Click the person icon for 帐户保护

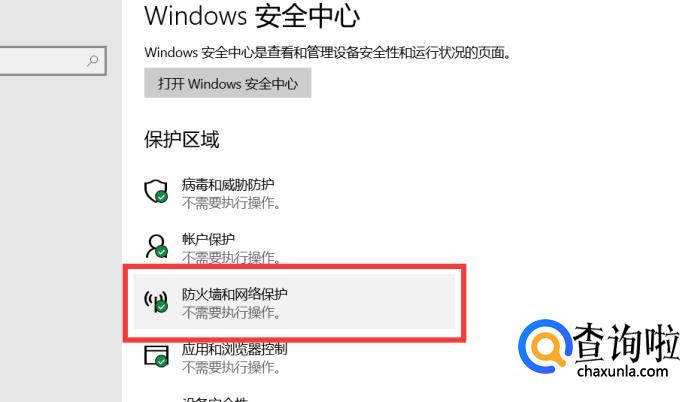tap(156, 246)
